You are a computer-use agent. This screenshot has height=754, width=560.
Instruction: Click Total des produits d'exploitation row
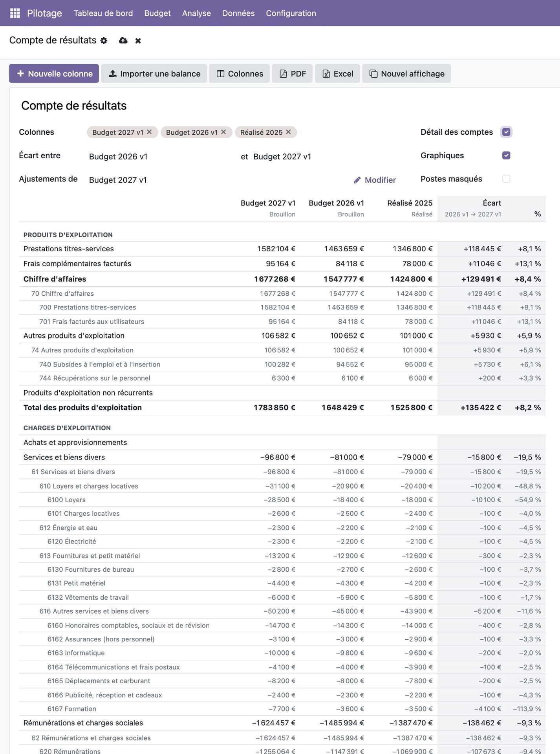pyautogui.click(x=282, y=408)
